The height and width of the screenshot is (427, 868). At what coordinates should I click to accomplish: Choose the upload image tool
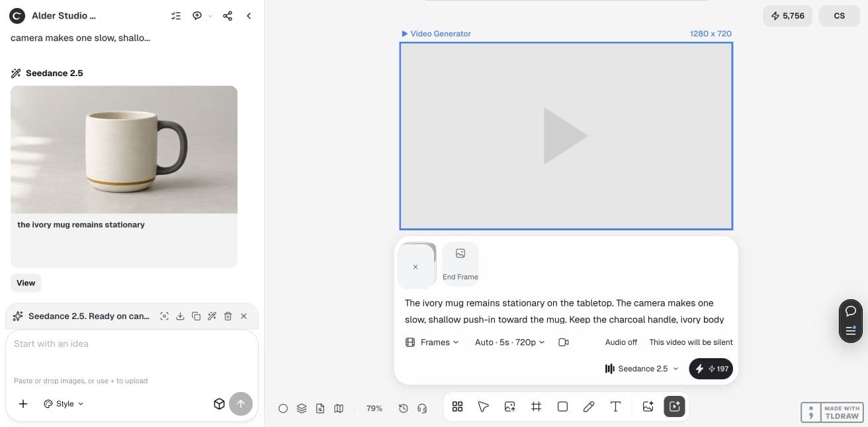click(x=510, y=406)
